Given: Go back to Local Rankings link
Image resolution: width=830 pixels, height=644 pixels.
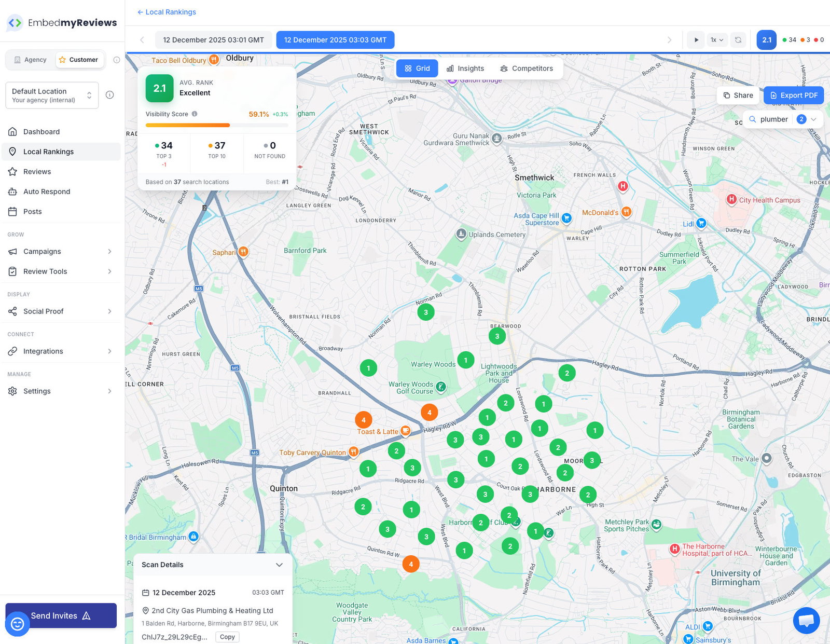Looking at the screenshot, I should 167,12.
